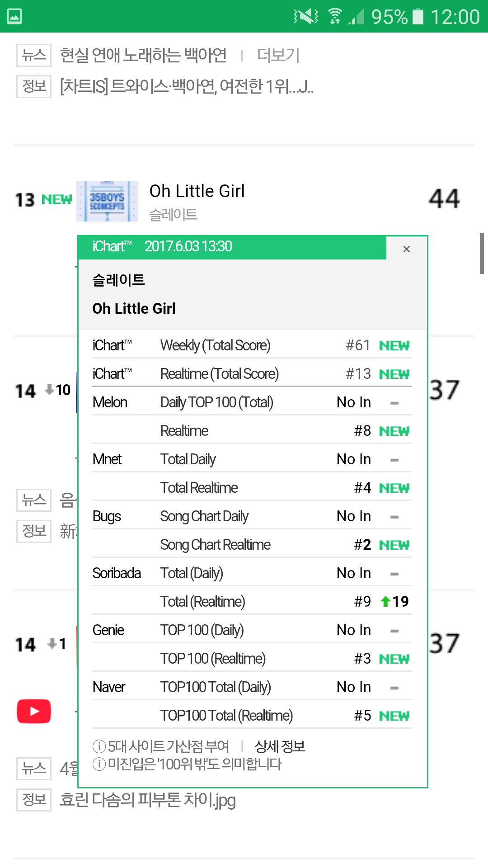Open the 더보기 more link

tap(278, 55)
